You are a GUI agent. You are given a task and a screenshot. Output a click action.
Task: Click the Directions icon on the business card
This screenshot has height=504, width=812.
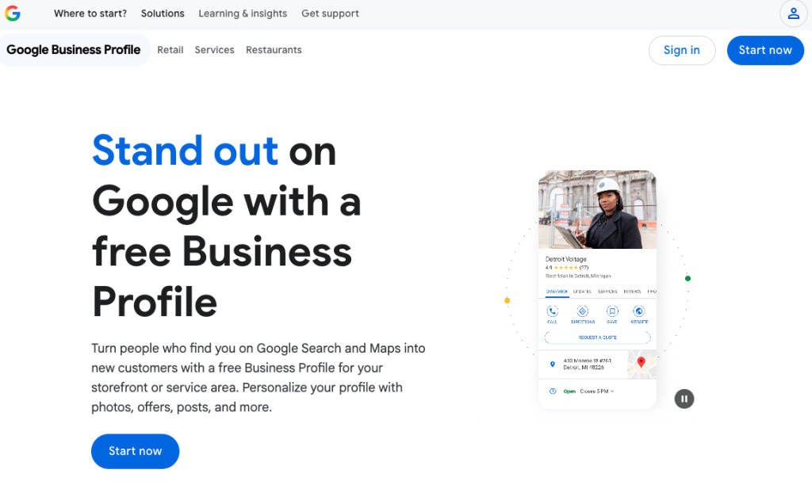point(583,311)
